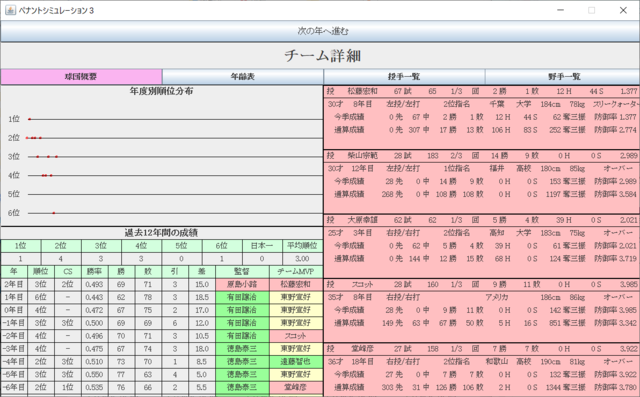Select pitcher 柴山宗範 header row
Image resolution: width=640 pixels, height=397 pixels.
482,156
